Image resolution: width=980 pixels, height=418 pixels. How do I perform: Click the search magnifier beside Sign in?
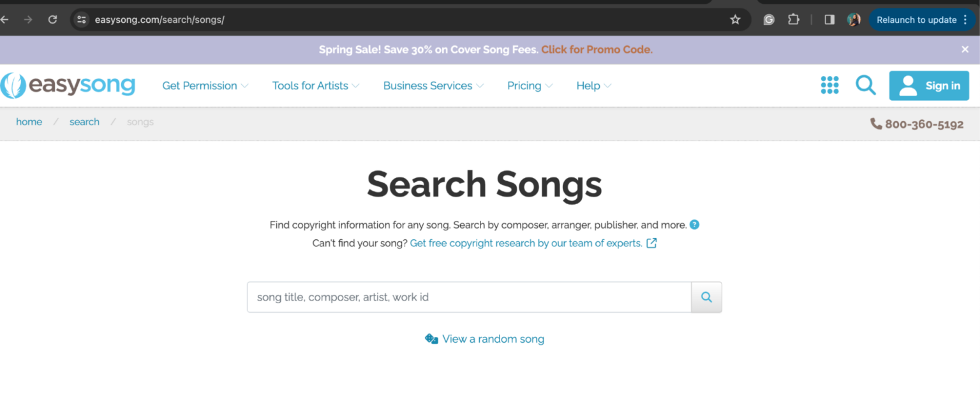865,85
